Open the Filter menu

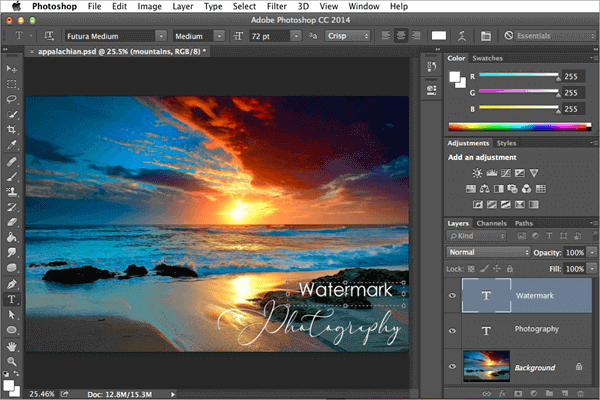(277, 7)
